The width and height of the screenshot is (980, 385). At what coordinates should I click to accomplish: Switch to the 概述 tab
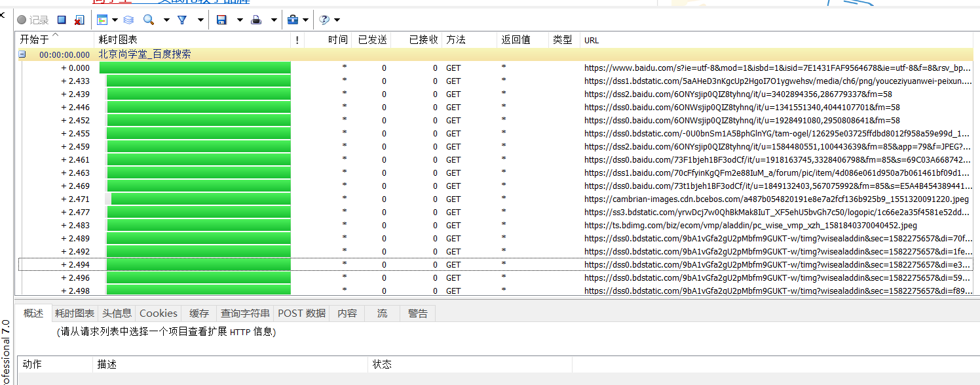click(33, 314)
